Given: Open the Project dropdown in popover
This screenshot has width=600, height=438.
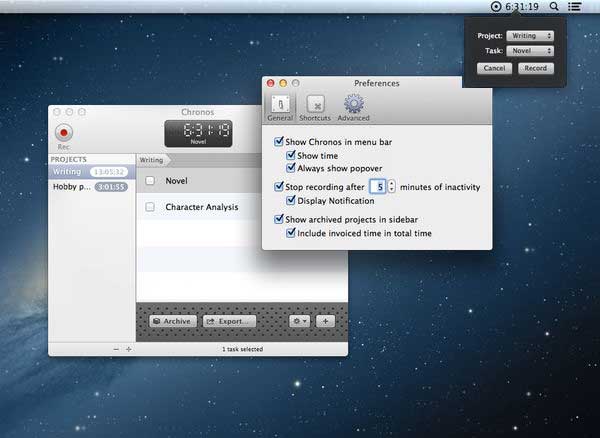Looking at the screenshot, I should (x=530, y=36).
